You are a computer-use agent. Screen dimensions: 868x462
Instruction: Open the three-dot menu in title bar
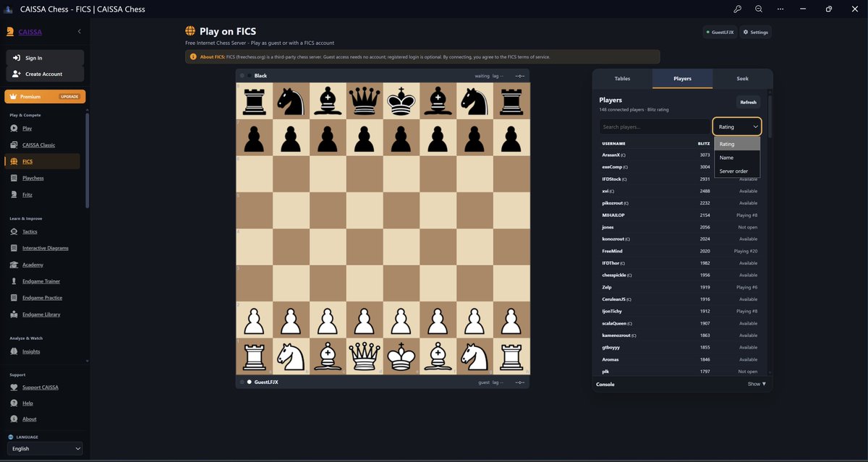(780, 9)
